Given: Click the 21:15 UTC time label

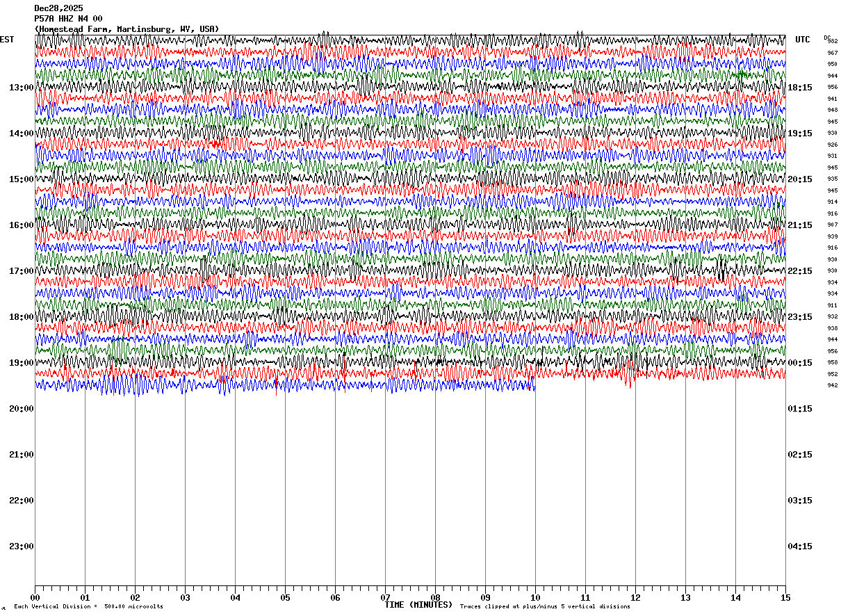Looking at the screenshot, I should coord(799,225).
